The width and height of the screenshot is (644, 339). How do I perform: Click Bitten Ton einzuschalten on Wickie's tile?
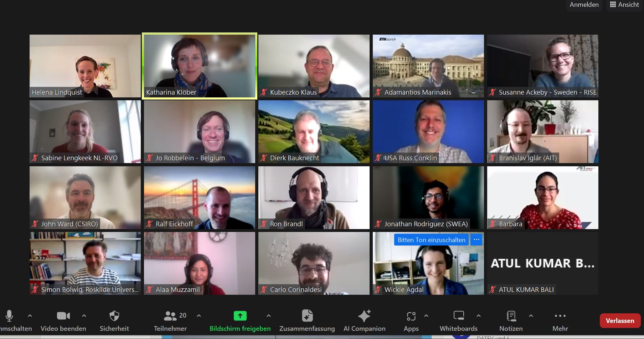(431, 240)
